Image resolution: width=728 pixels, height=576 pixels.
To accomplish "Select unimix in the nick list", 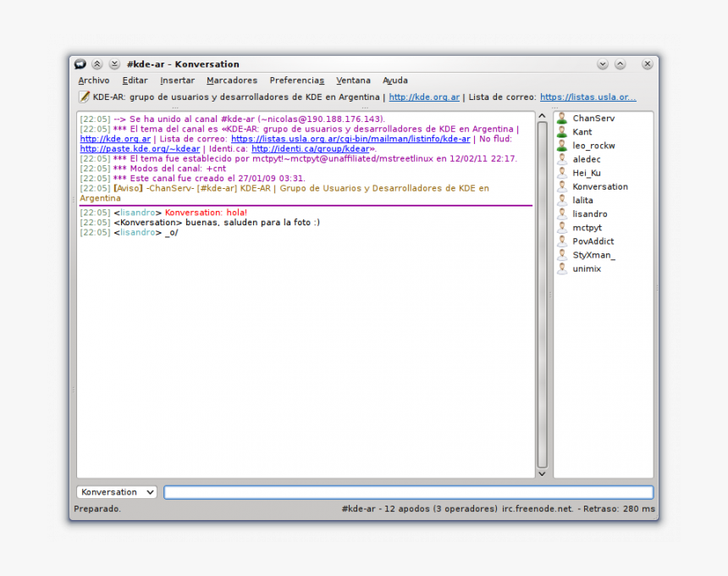I will click(587, 269).
